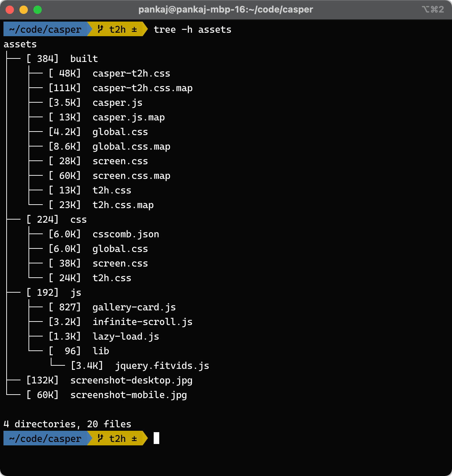Click t2h.css with size 24K

click(112, 278)
